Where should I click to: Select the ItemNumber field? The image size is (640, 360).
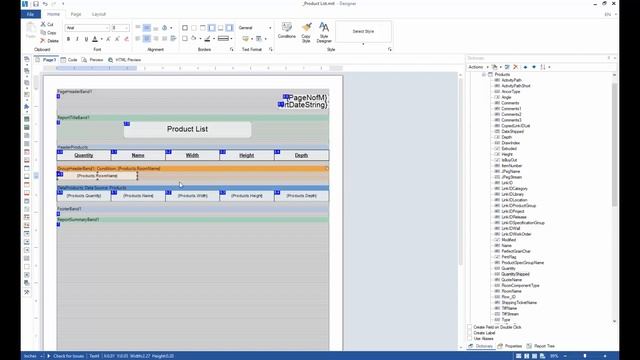click(511, 166)
